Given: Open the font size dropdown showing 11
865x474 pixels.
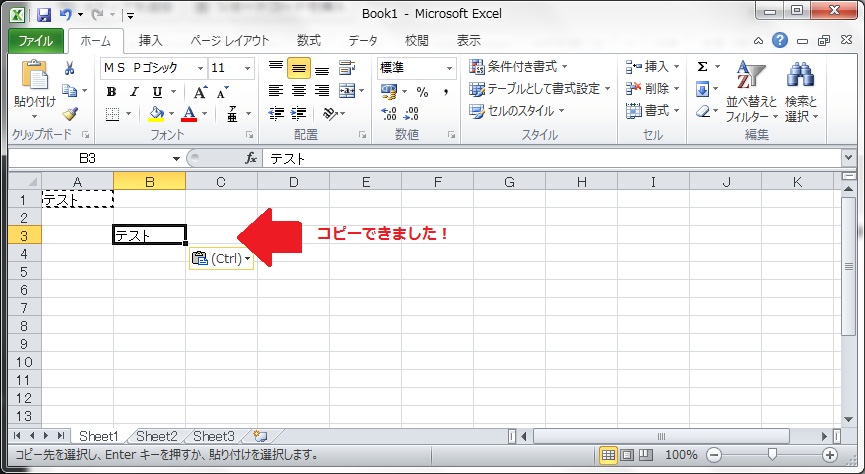Looking at the screenshot, I should [248, 68].
